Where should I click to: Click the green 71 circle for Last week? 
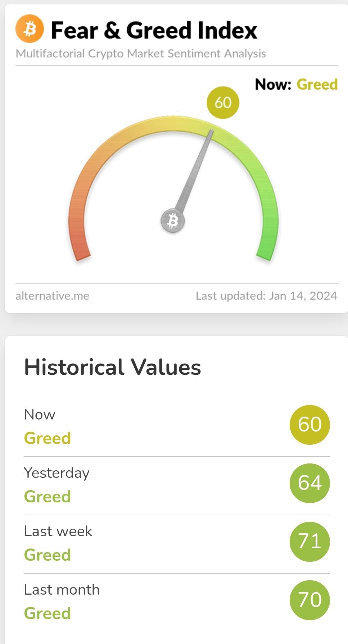click(x=309, y=541)
